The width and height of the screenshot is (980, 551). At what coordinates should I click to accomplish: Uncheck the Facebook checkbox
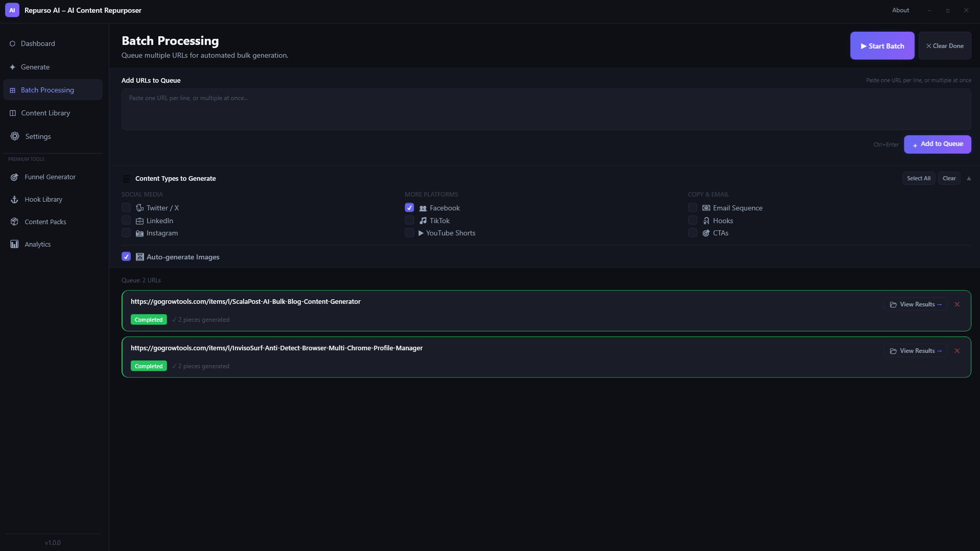(410, 208)
